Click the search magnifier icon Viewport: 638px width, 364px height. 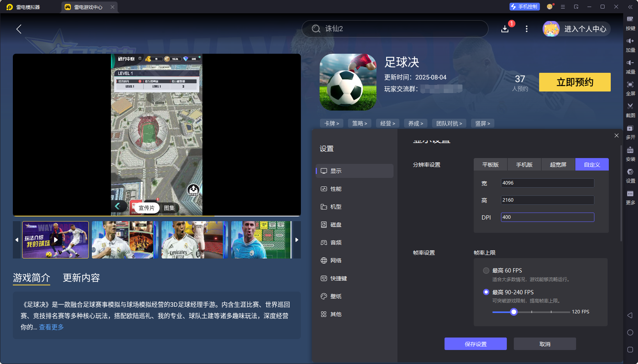pyautogui.click(x=316, y=29)
